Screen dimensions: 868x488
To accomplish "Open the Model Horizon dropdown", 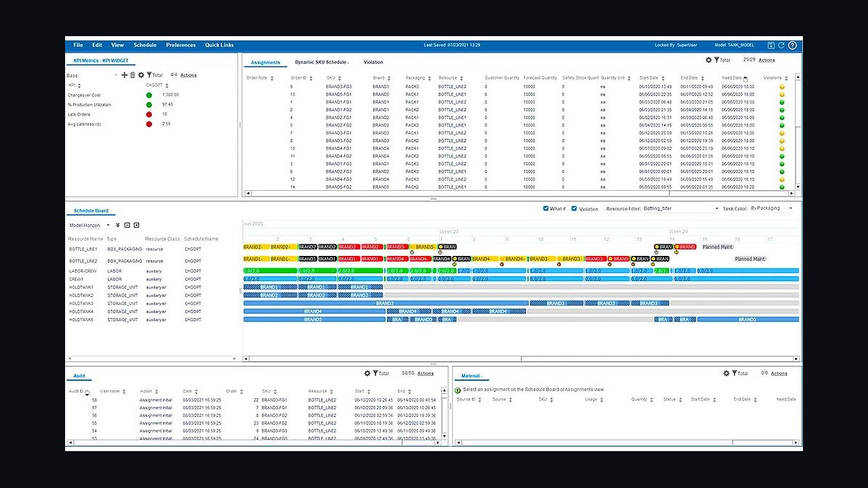I will [90, 225].
